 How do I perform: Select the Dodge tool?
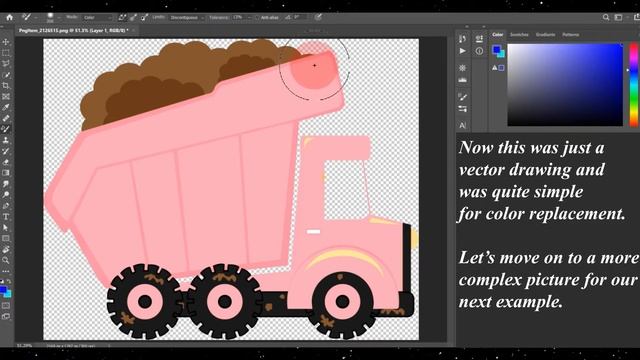(x=6, y=195)
